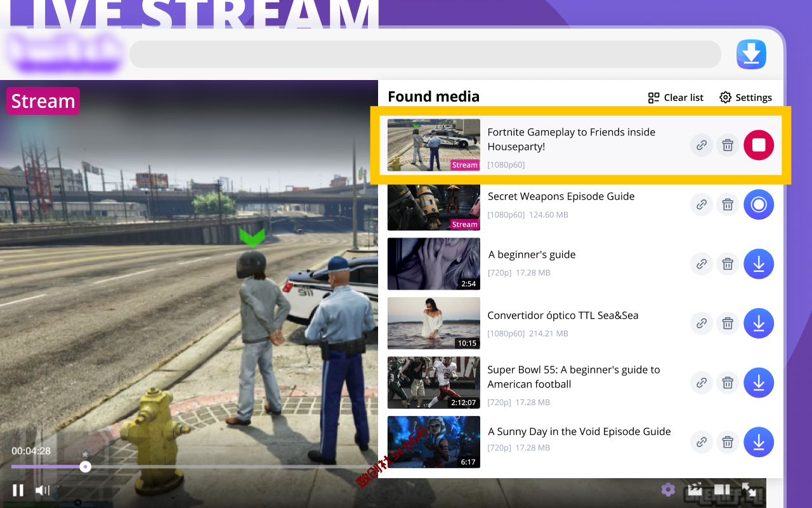Screen dimensions: 812x508
Task: Download A Sunny Day in the Void video
Action: tap(759, 442)
